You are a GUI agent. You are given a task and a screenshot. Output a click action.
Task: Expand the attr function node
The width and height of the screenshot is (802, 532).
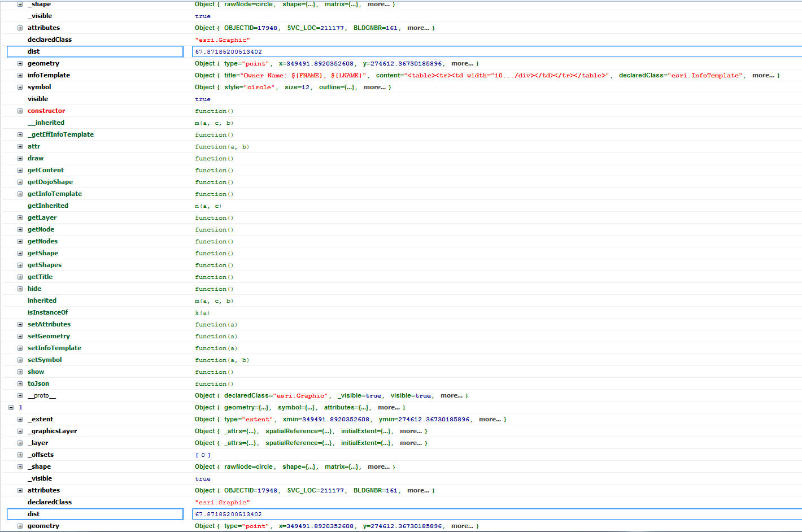click(20, 146)
